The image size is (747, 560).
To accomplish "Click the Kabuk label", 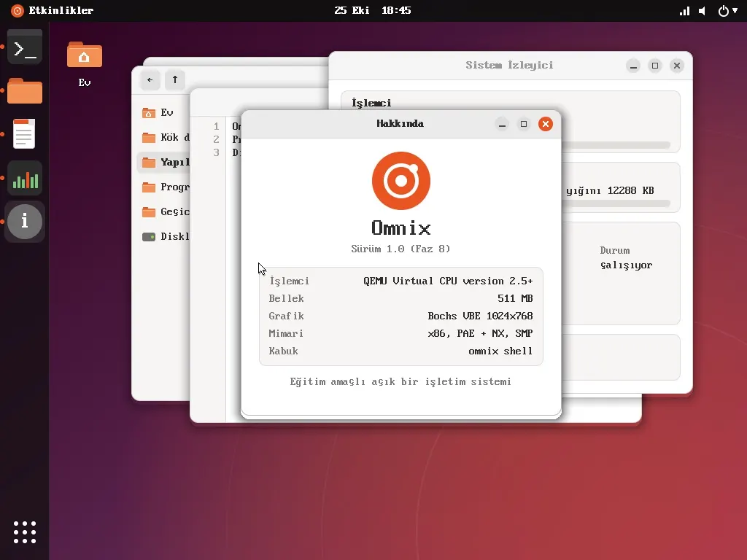I will tap(284, 351).
